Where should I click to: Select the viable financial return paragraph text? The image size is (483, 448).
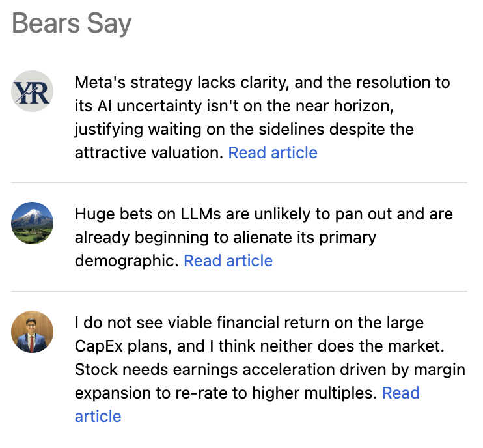point(270,369)
